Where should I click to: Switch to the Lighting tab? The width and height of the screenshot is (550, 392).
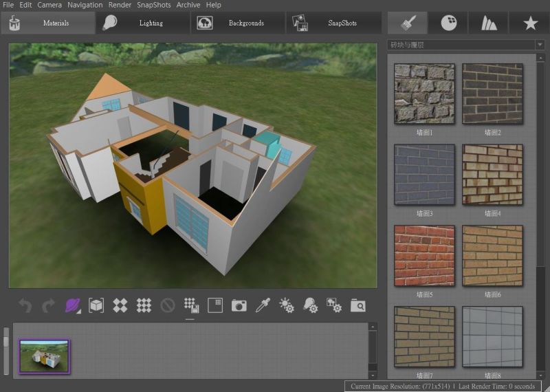coord(143,23)
